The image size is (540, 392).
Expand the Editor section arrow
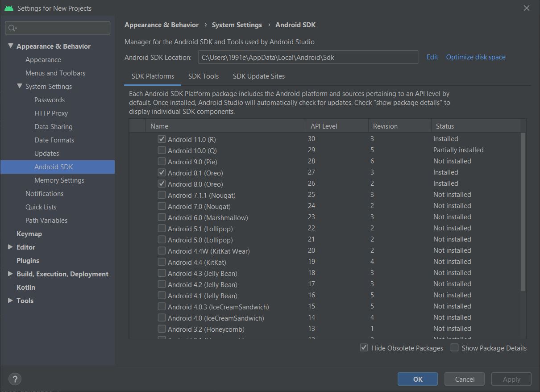10,247
